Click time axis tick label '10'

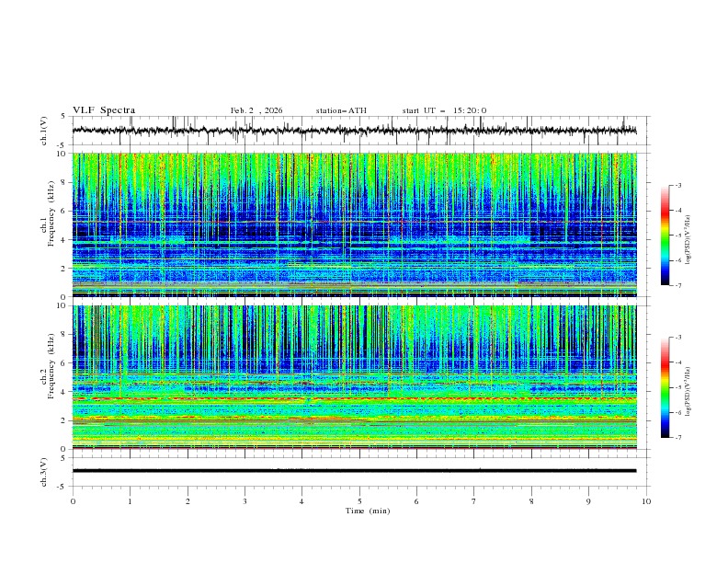pos(646,501)
